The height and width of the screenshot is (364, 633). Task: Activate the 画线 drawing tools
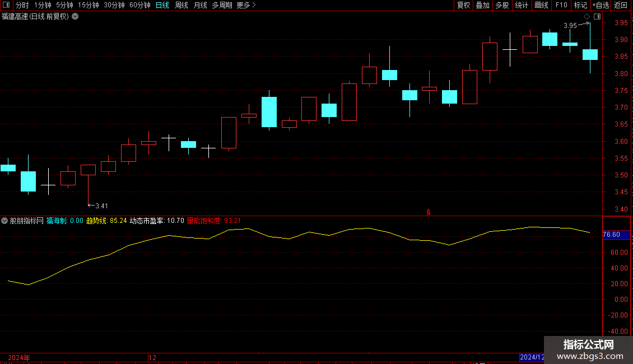541,5
